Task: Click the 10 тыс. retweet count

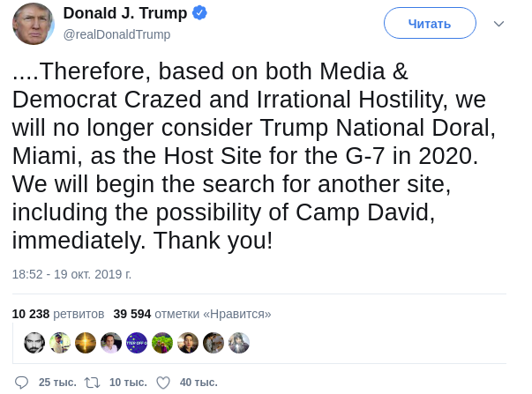Action: pyautogui.click(x=128, y=383)
